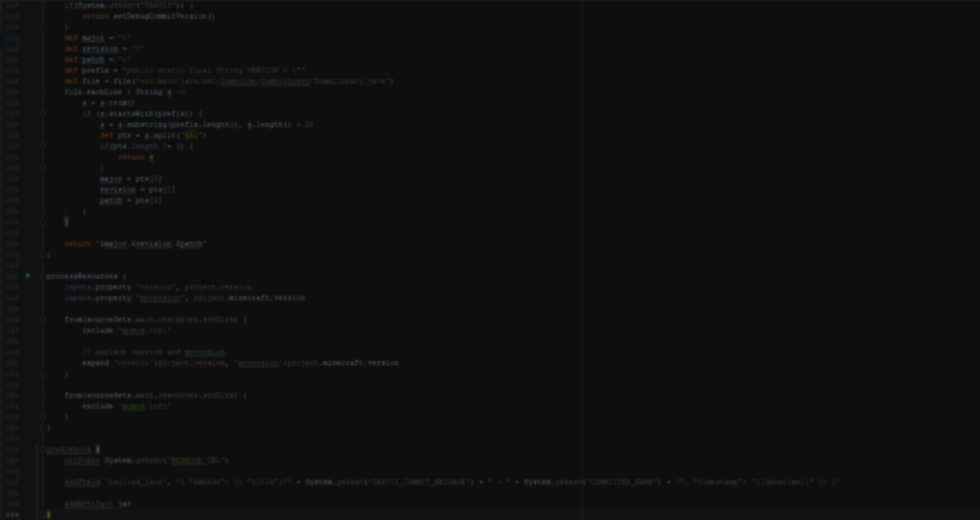Click line number 242 in the gutter
This screenshot has width=980, height=520.
tap(12, 277)
